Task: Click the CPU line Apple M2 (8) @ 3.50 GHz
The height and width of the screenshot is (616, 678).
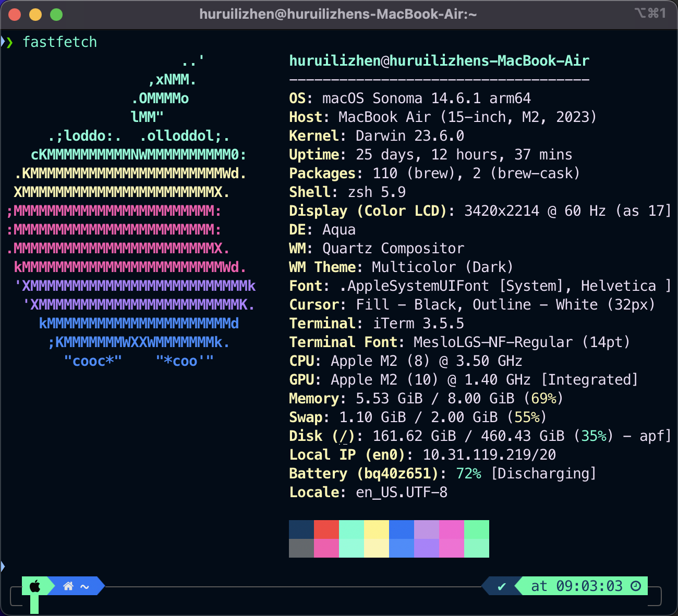Action: click(x=406, y=361)
